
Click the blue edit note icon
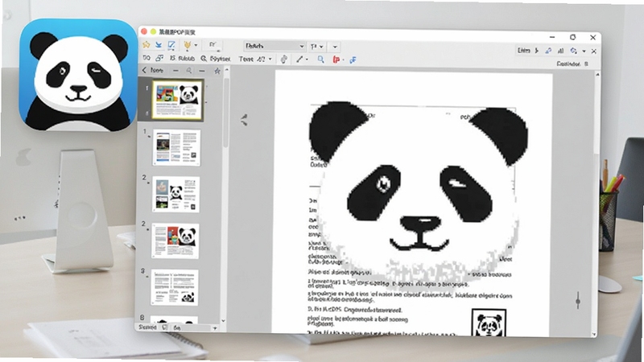click(x=171, y=45)
